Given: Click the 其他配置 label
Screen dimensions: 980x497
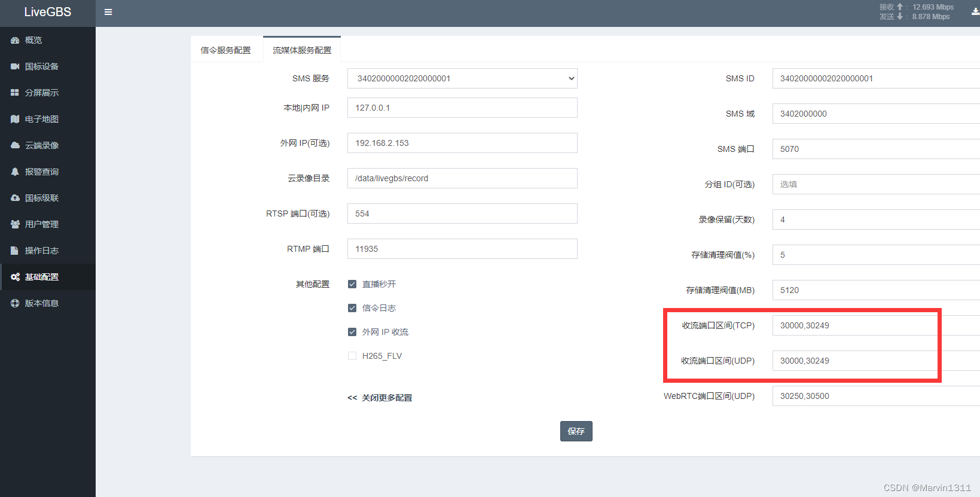Looking at the screenshot, I should (313, 284).
